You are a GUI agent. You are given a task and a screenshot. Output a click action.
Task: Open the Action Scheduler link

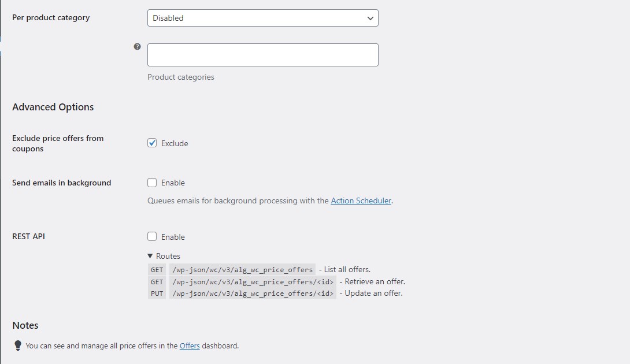pos(361,200)
